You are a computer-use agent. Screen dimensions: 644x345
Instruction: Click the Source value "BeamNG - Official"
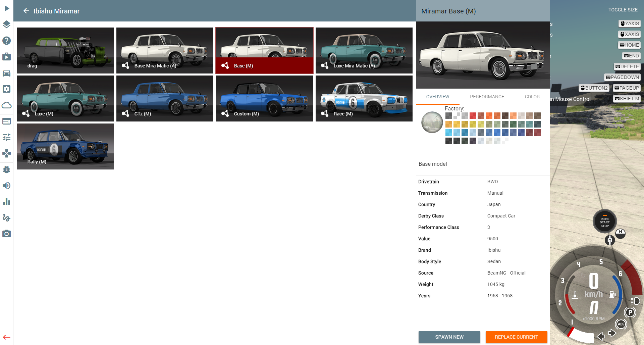(506, 273)
